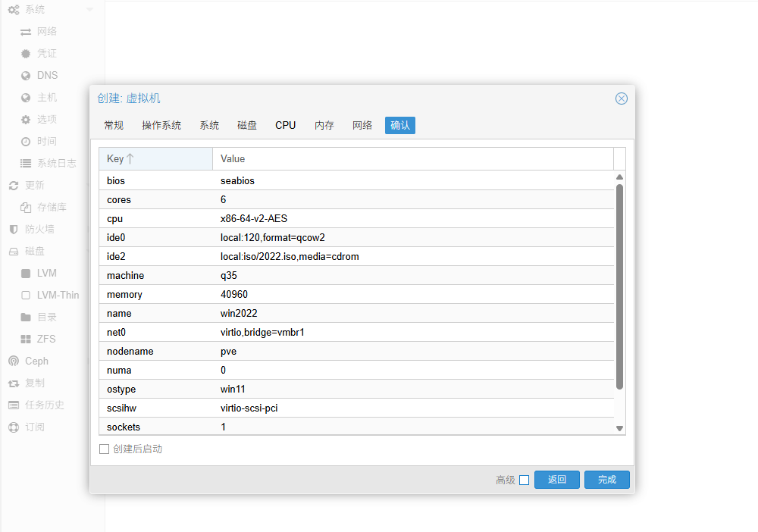Click the Ceph icon in sidebar

point(14,361)
